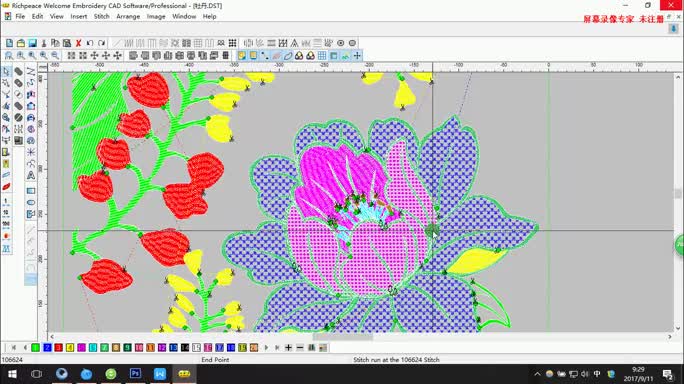Select the letter A lettering tool in sidebar
684x384 pixels.
(x=31, y=175)
